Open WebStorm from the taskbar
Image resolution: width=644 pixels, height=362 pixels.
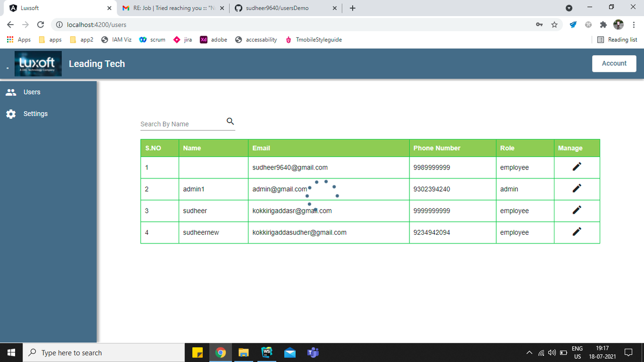pyautogui.click(x=267, y=352)
